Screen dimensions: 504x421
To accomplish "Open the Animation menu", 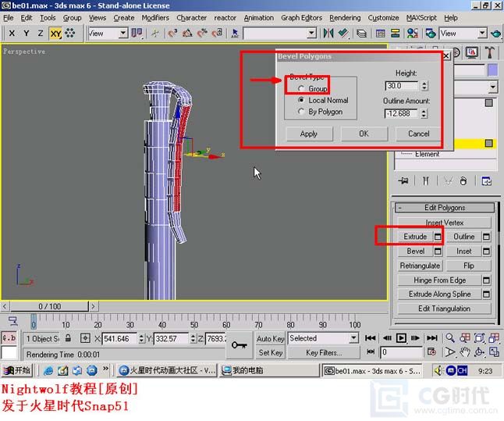I will pos(259,18).
